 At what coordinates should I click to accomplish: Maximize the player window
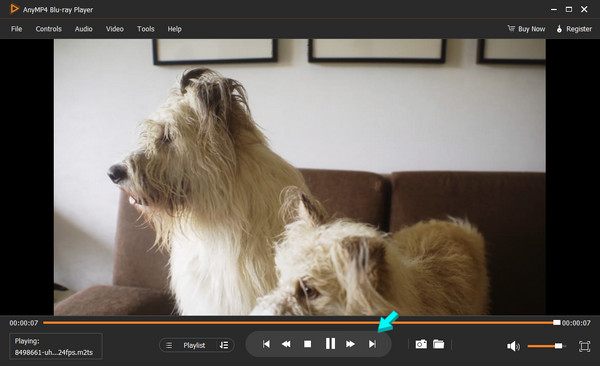tap(569, 9)
